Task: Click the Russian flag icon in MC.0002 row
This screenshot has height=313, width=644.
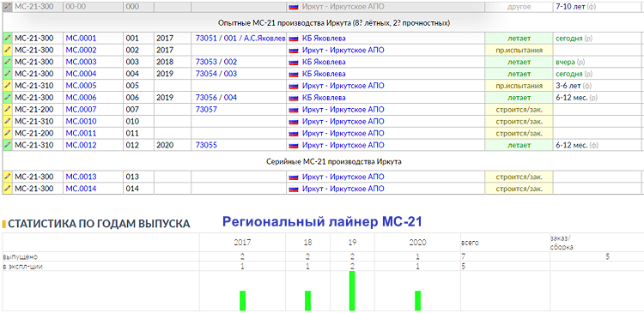Action: pyautogui.click(x=294, y=51)
